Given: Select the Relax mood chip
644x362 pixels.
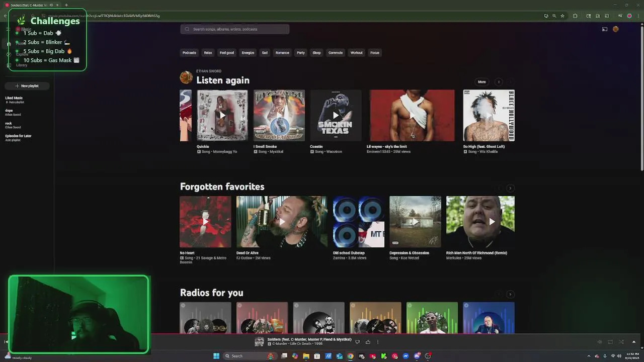Looking at the screenshot, I should (x=208, y=53).
